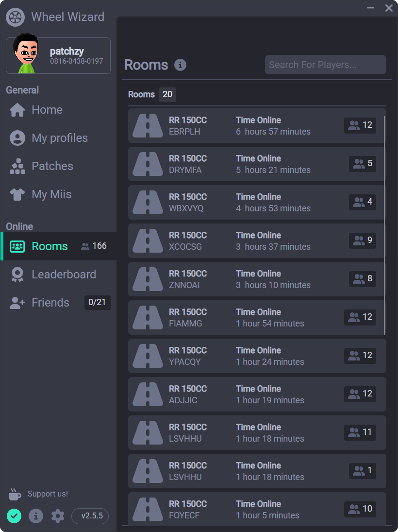Click the patchzy profile name
The height and width of the screenshot is (532, 398).
coord(67,51)
